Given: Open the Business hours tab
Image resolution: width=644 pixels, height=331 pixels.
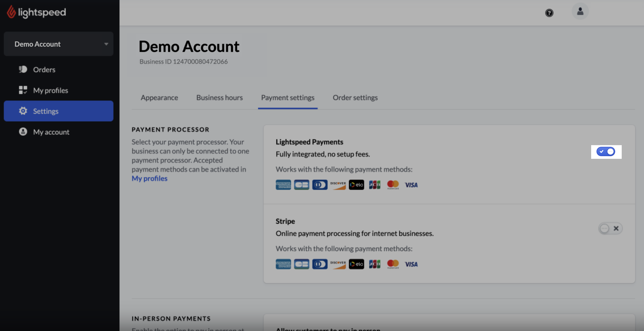Looking at the screenshot, I should (x=219, y=98).
